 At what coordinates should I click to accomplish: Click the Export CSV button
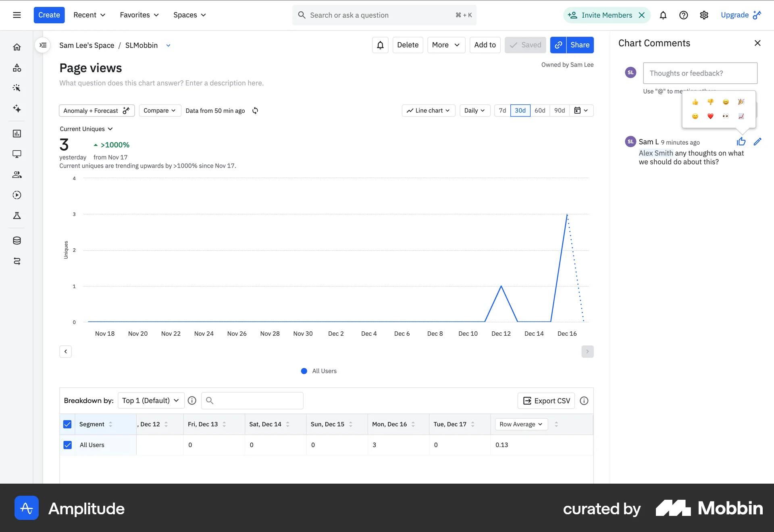click(546, 401)
